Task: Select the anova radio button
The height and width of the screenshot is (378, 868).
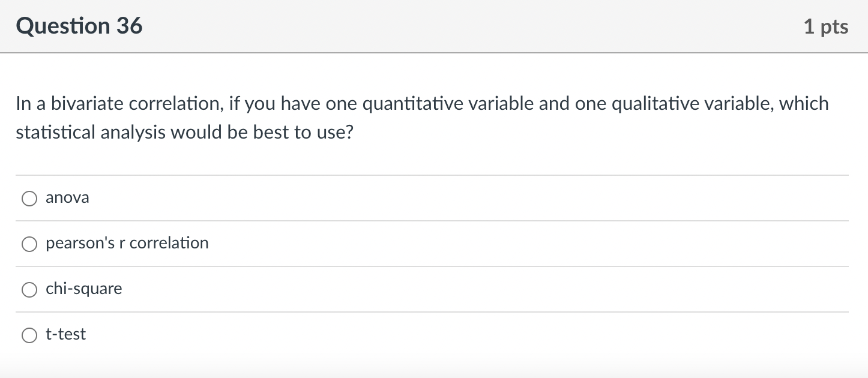Action: pyautogui.click(x=29, y=199)
